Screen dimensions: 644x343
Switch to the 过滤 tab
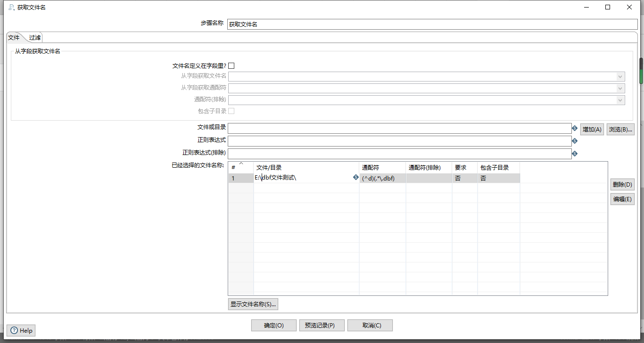[34, 37]
